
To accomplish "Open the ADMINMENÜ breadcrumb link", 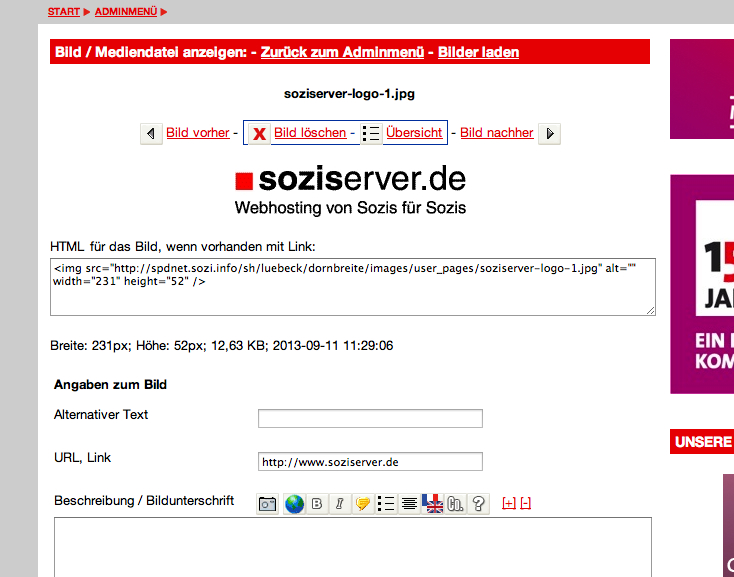I will tap(125, 11).
